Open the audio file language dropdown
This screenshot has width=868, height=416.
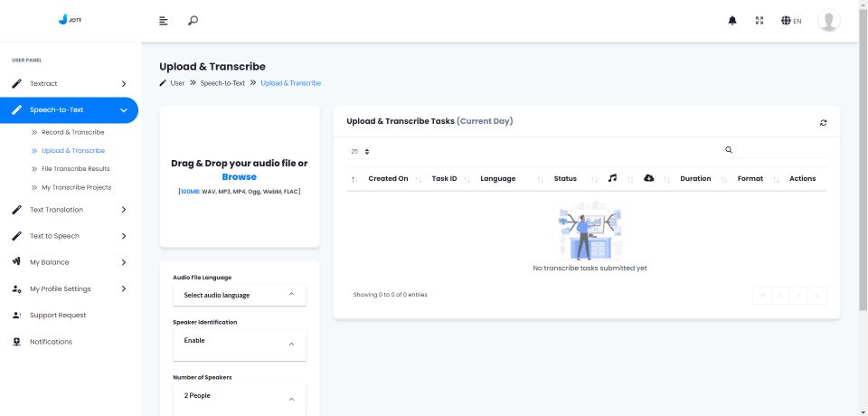[x=239, y=295]
